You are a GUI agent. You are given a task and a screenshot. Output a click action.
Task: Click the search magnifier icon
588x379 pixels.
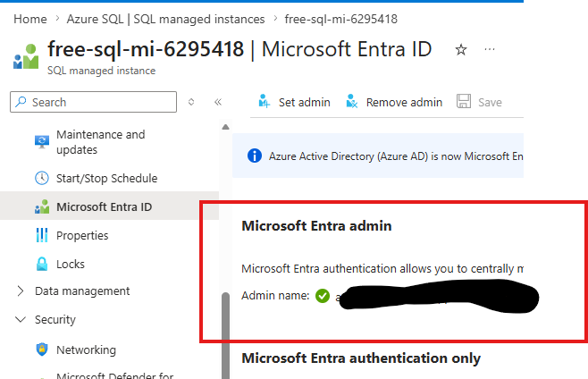pyautogui.click(x=21, y=102)
